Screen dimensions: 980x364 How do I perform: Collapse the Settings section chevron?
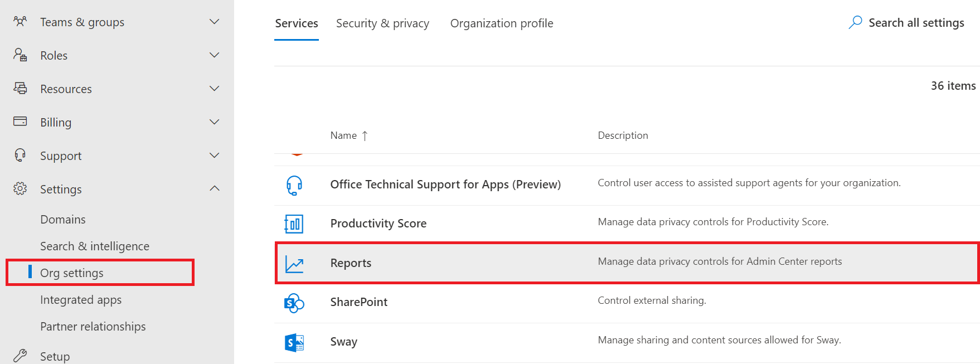click(214, 189)
